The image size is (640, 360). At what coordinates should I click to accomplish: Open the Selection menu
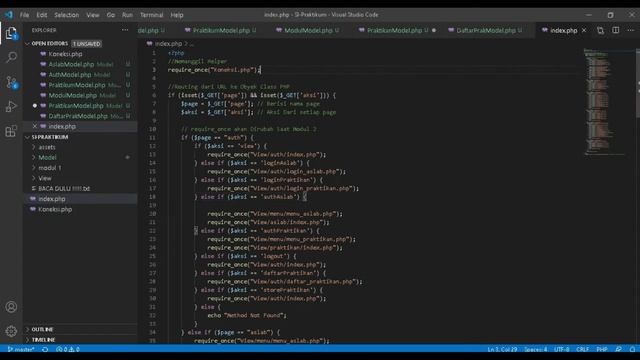tap(67, 15)
